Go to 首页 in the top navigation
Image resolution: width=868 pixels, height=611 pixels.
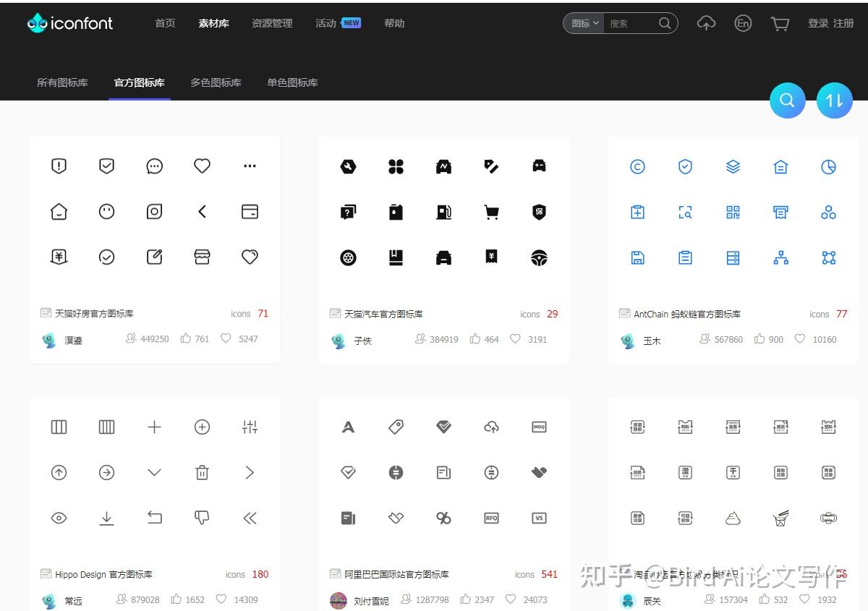165,23
